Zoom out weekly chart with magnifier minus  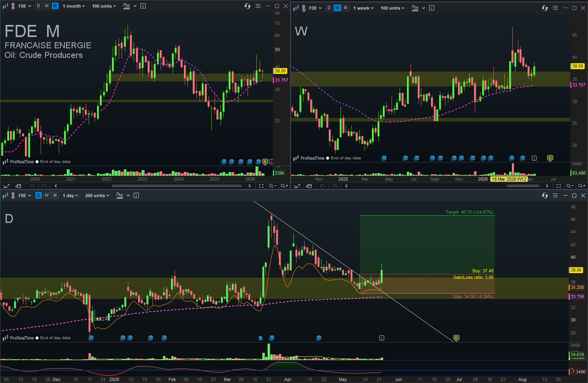[x=570, y=186]
